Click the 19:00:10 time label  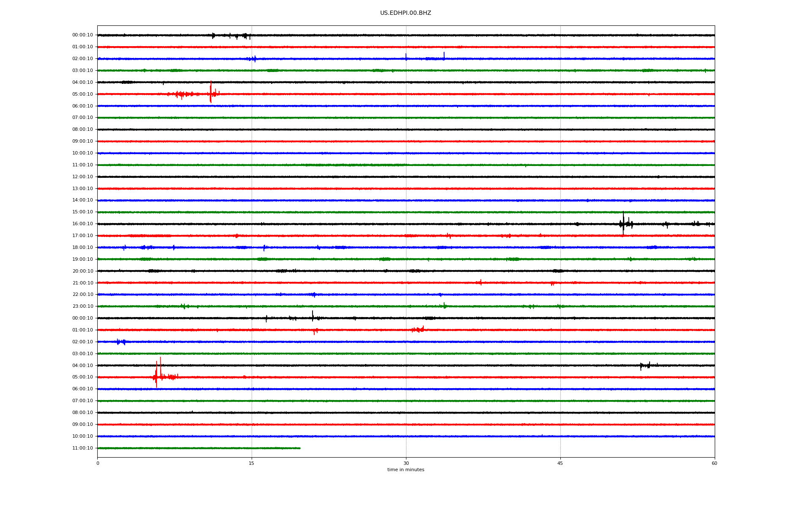pyautogui.click(x=82, y=260)
